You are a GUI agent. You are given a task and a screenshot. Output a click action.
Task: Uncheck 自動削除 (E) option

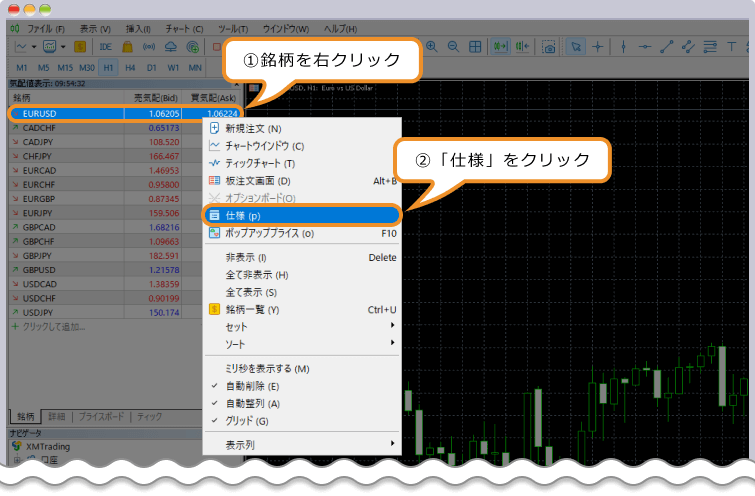click(302, 386)
